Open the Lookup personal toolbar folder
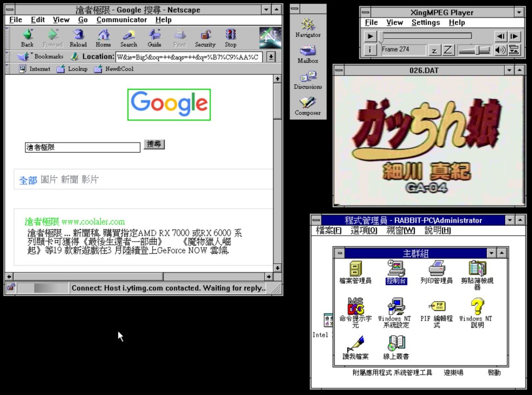Image resolution: width=532 pixels, height=395 pixels. (72, 69)
